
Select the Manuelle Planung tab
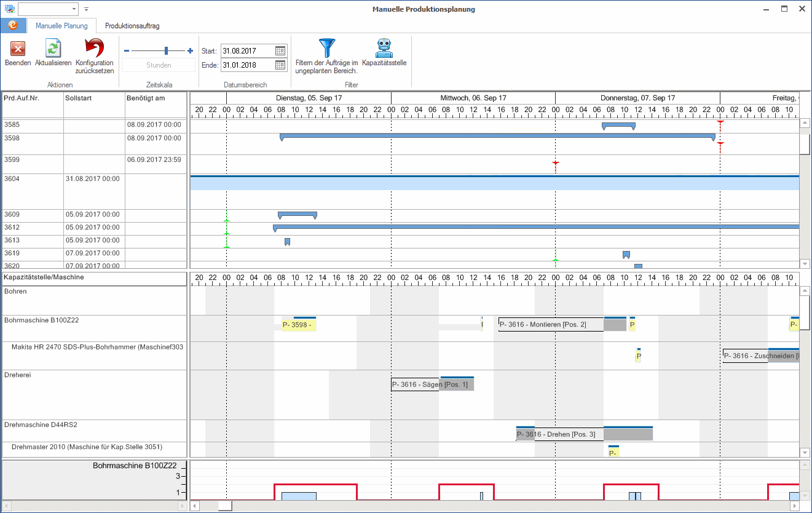(x=61, y=26)
